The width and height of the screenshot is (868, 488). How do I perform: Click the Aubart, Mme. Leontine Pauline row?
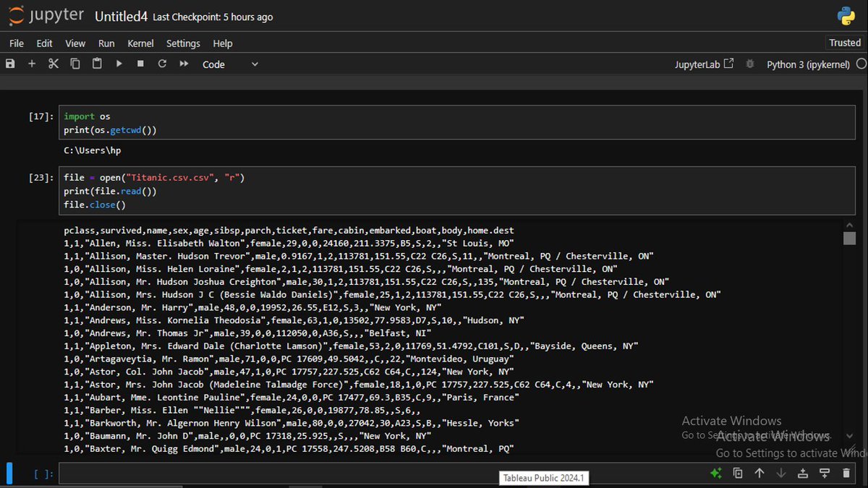pyautogui.click(x=292, y=397)
